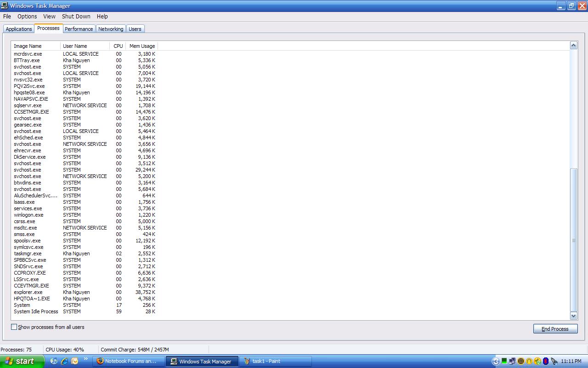Viewport: 588px width, 368px height.
Task: Click the Task Manager title bar icon
Action: point(5,6)
